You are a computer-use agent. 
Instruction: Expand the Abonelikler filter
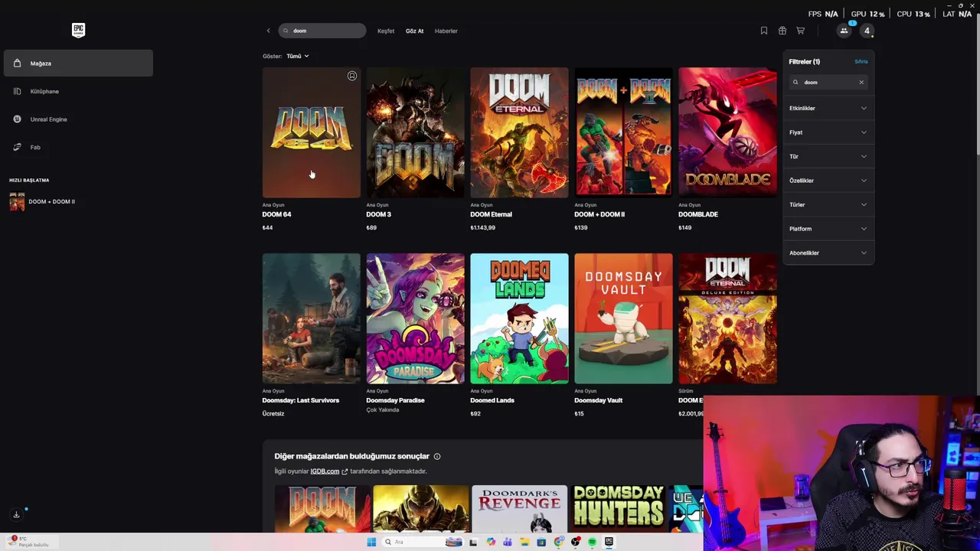[x=828, y=253]
